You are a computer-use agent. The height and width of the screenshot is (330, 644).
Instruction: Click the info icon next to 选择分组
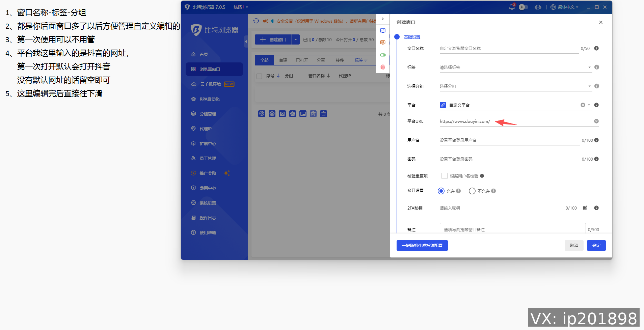pos(596,86)
